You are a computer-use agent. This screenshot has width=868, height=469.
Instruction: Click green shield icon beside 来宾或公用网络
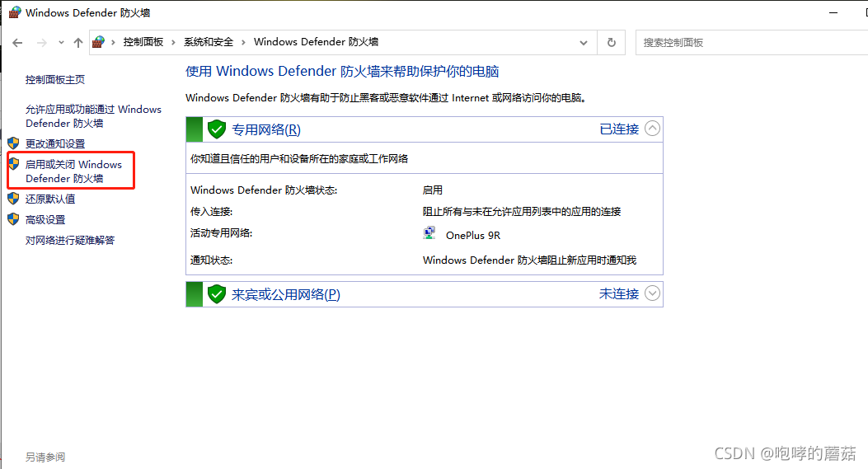pos(217,294)
